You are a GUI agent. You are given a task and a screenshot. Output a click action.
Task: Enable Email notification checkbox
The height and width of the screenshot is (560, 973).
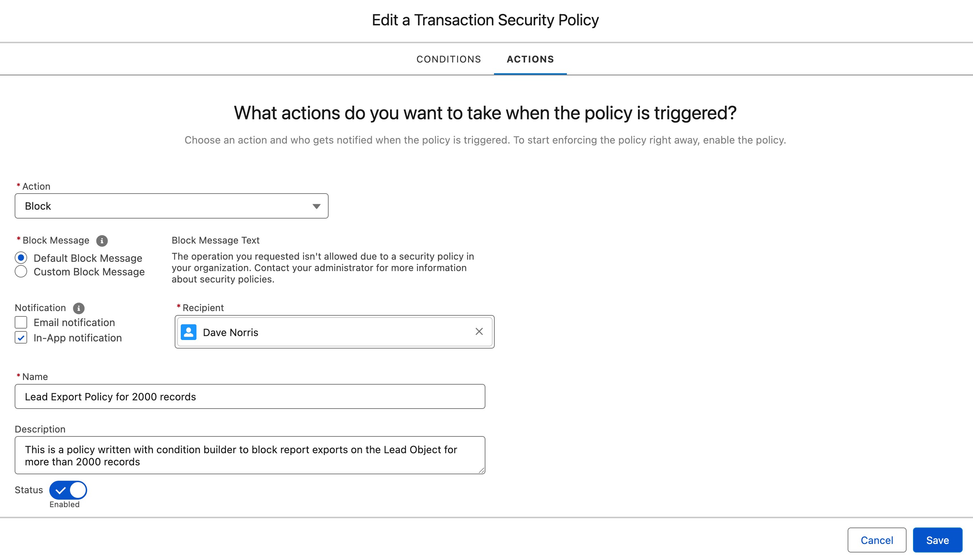(21, 322)
